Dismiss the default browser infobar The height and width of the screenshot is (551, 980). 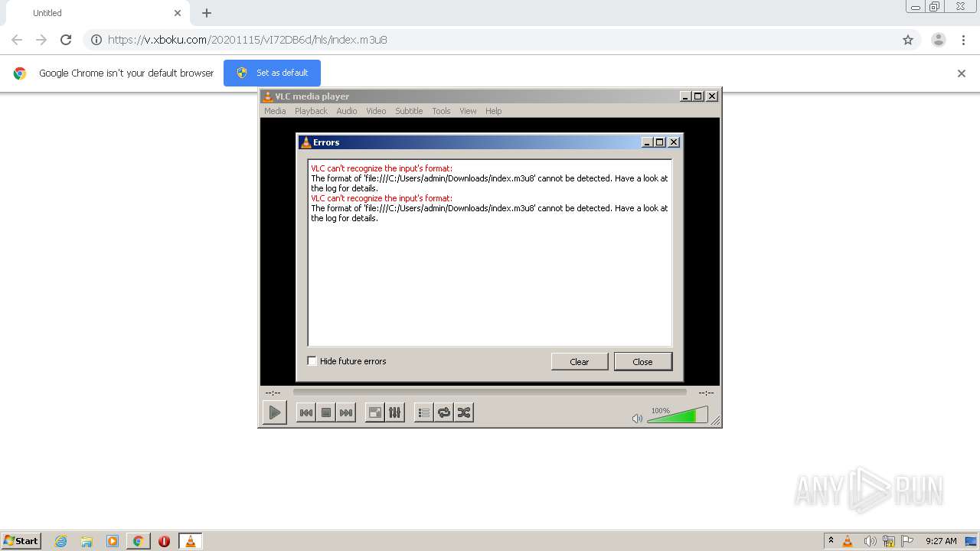click(962, 73)
